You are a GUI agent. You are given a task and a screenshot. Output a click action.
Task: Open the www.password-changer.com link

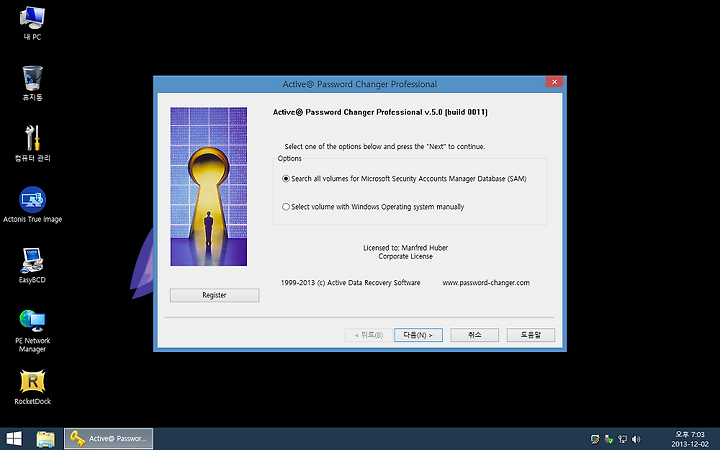point(486,282)
